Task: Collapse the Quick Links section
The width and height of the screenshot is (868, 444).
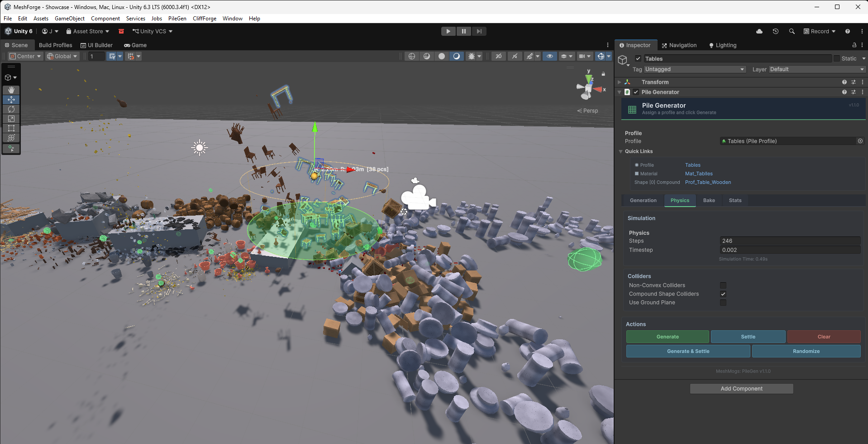Action: (x=620, y=151)
